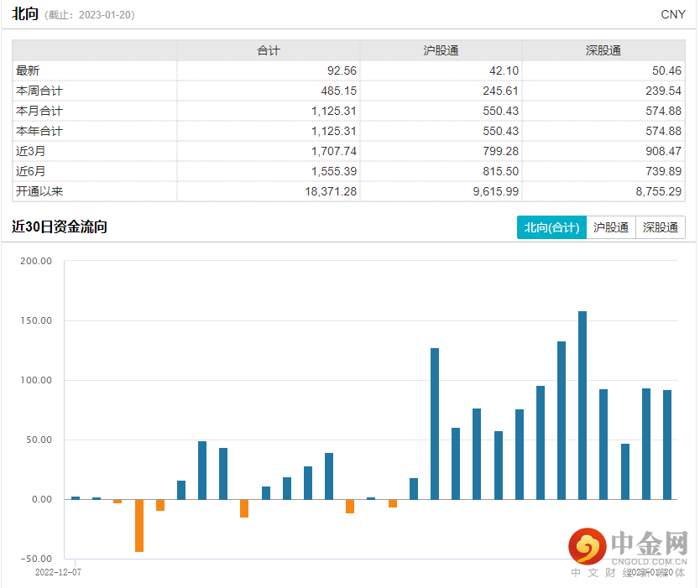Click the 合计 column header
Viewport: 700px width, 588px height.
(269, 51)
